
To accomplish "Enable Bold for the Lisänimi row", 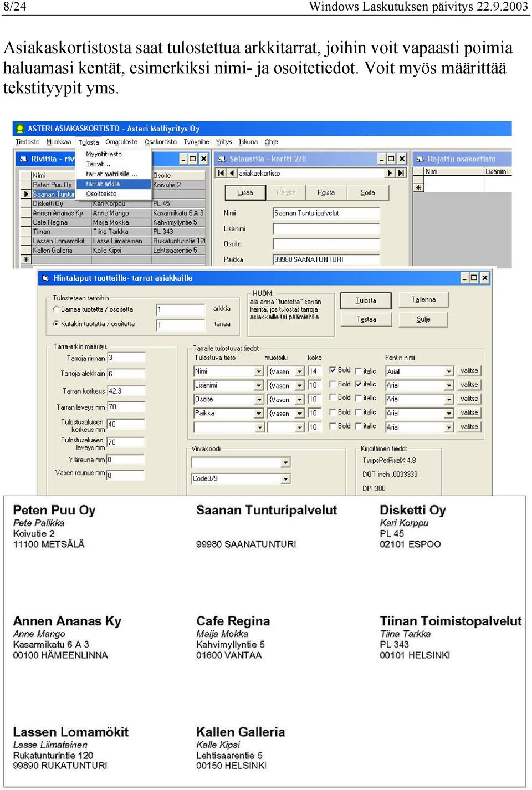I will tap(332, 384).
